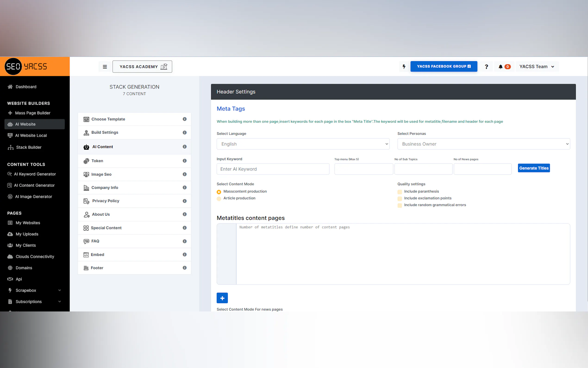Image resolution: width=588 pixels, height=368 pixels.
Task: Go to AI Content Generator in sidebar
Action: tap(34, 185)
